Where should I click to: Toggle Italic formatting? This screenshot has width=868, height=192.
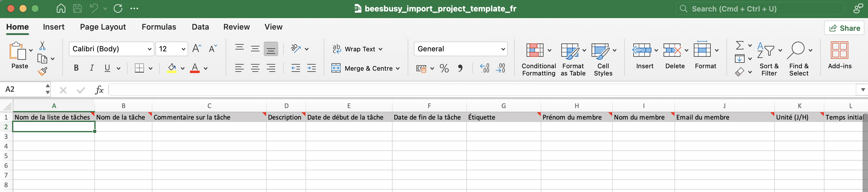point(92,68)
